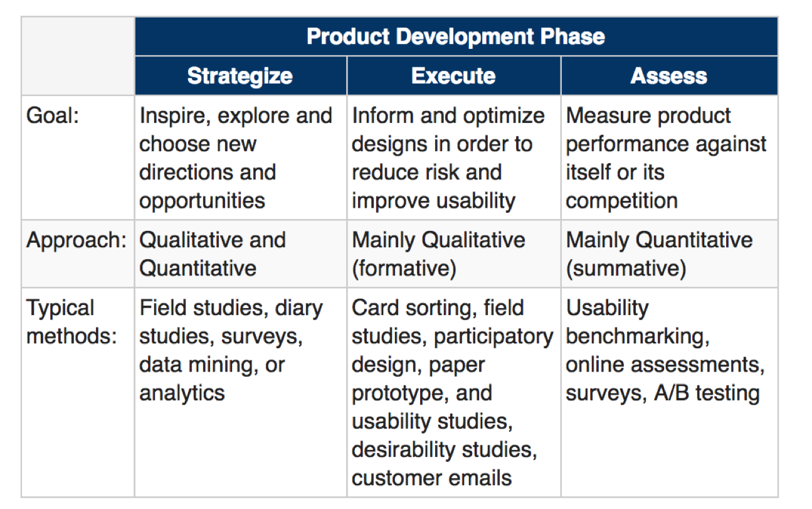The width and height of the screenshot is (812, 509).
Task: Select the Strategize column header
Action: point(240,76)
